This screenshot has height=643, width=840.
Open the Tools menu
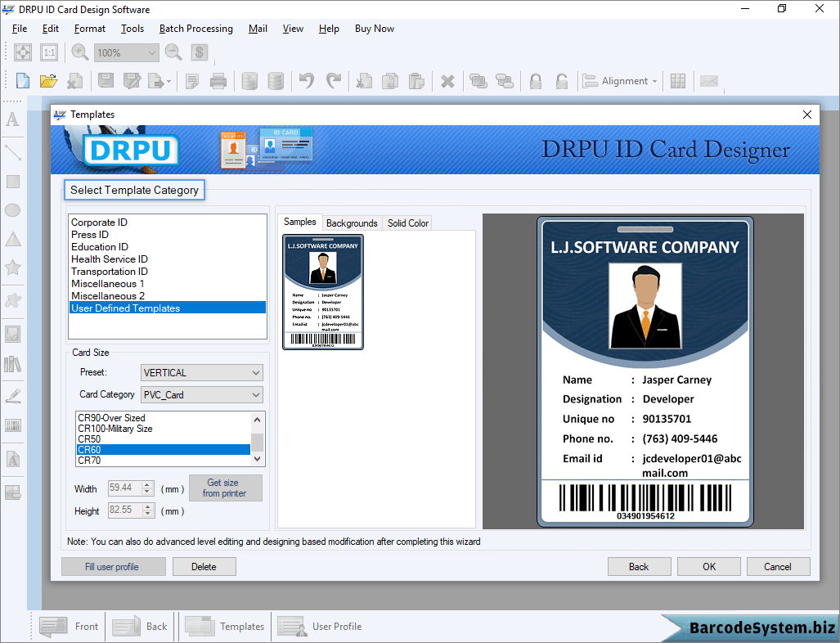(133, 29)
